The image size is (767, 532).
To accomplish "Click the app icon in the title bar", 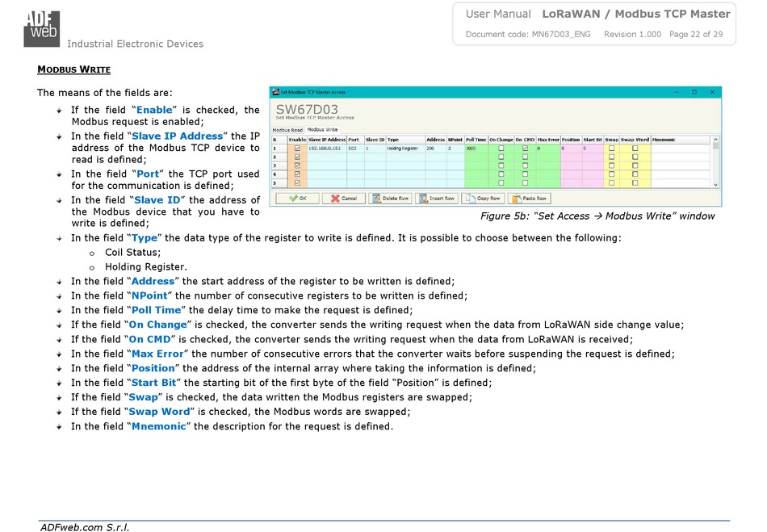I will [x=275, y=93].
